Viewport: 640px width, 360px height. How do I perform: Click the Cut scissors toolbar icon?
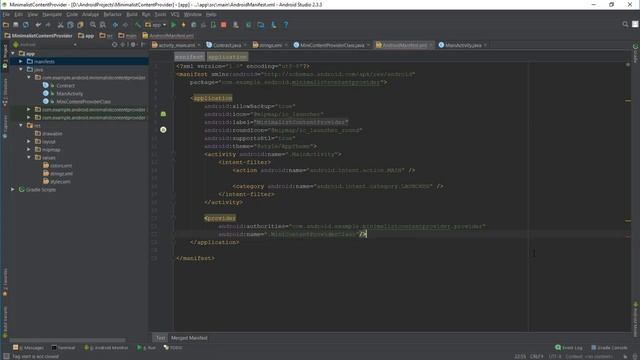(60, 25)
